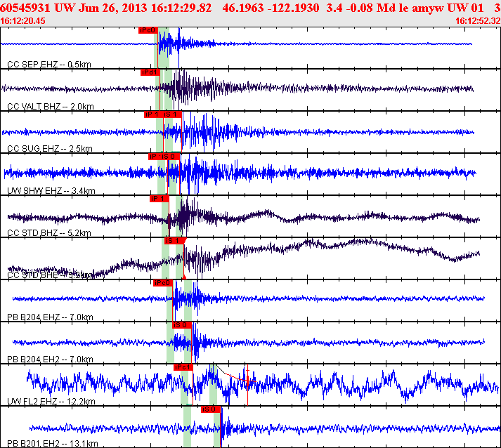This screenshot has height=448, width=501.
Task: Click the CC SEP EHZ -- 0.5km label
Action: (49, 65)
